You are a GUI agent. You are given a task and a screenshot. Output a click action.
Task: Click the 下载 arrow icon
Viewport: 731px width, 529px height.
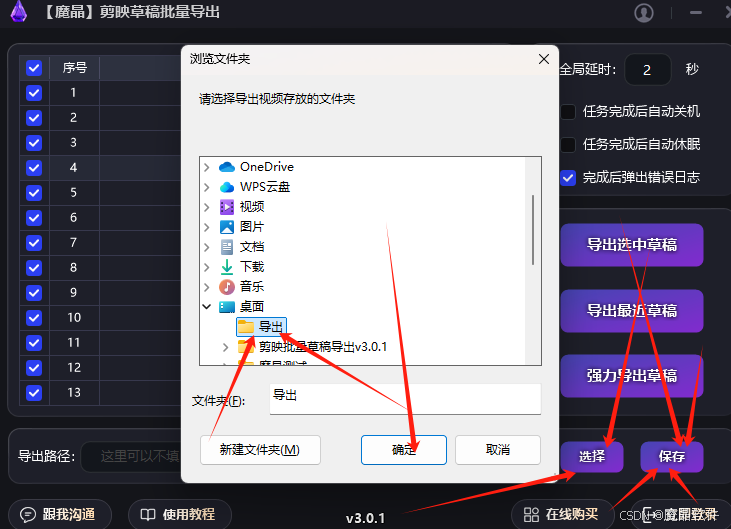(x=227, y=267)
